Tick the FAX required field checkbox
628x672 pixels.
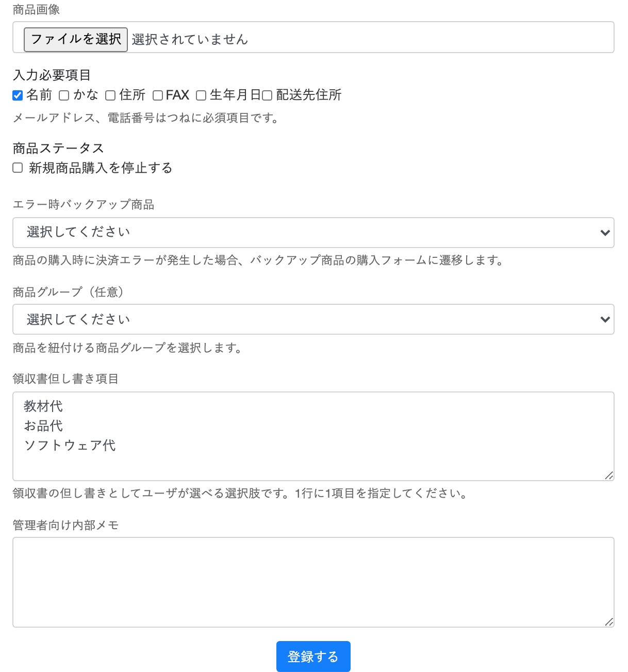click(158, 95)
